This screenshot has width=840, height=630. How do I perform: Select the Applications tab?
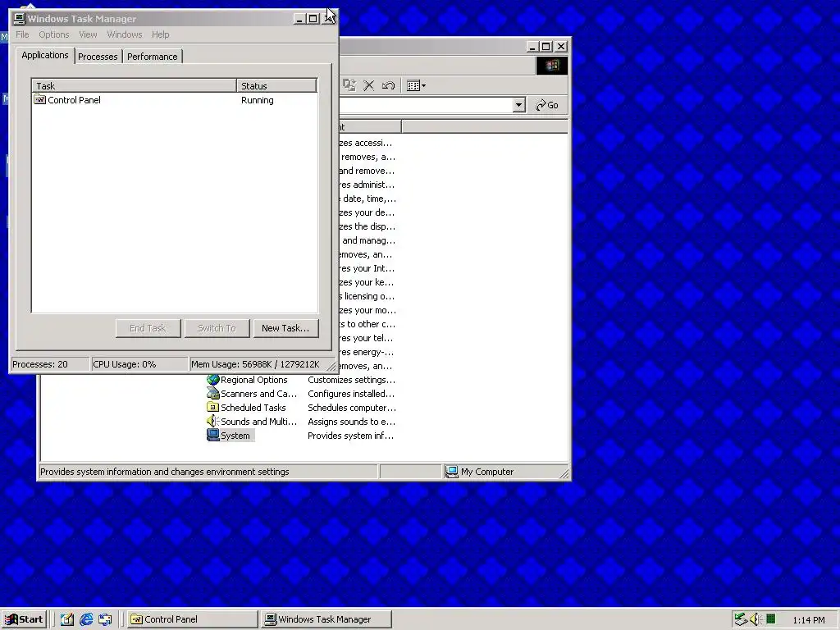click(x=45, y=55)
